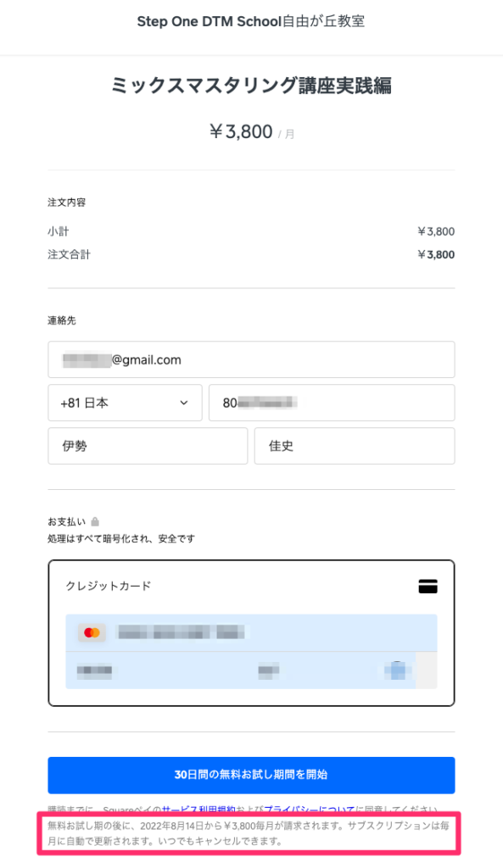Click the credit card icon
Screen dimensions: 503x868
click(428, 586)
